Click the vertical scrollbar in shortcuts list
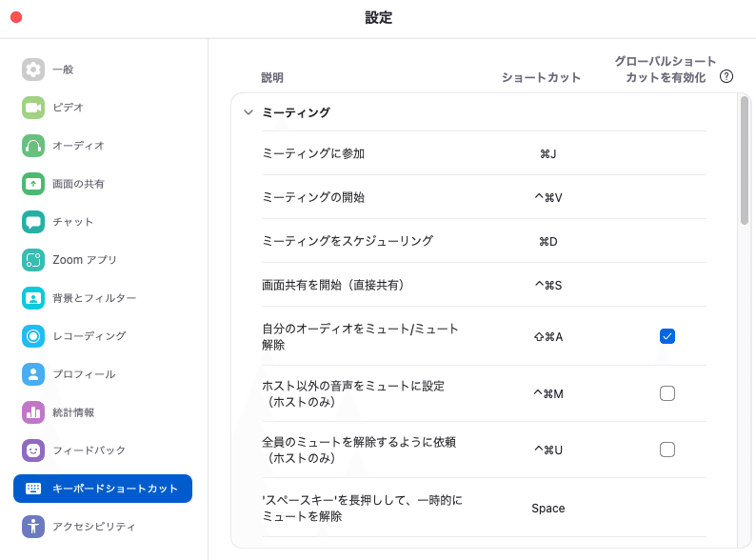Screen dimensions: 756x560 [745, 162]
